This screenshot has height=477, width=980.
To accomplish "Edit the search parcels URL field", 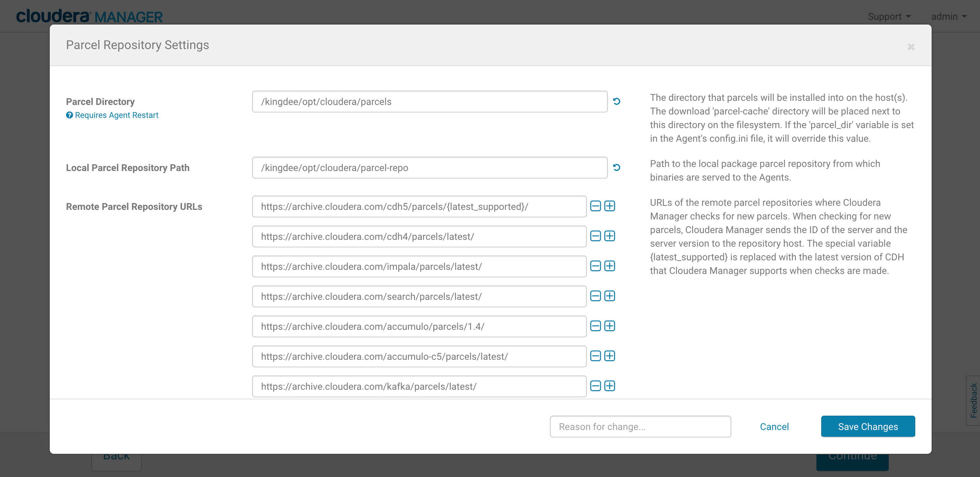I will click(419, 297).
